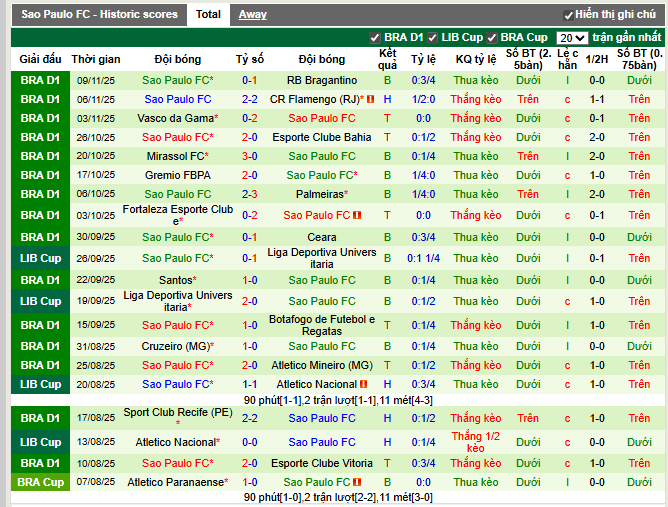Open Atletico Paranaense team link
This screenshot has width=668, height=507.
(x=175, y=482)
